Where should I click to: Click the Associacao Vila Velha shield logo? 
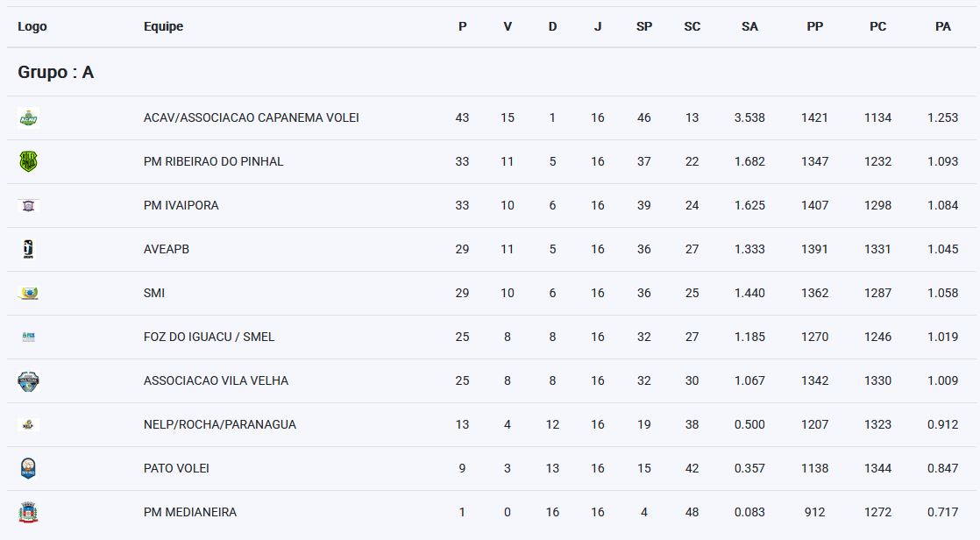point(28,380)
